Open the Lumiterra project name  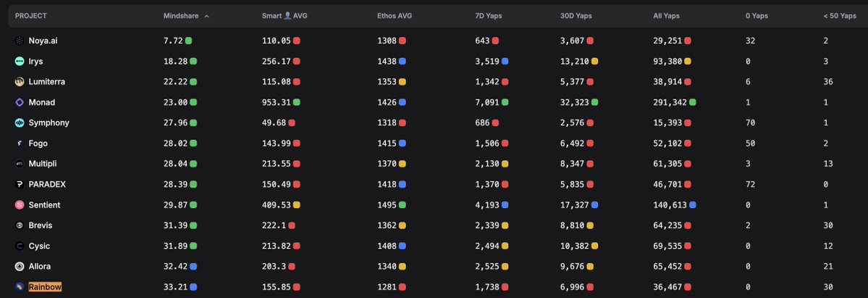pyautogui.click(x=47, y=82)
